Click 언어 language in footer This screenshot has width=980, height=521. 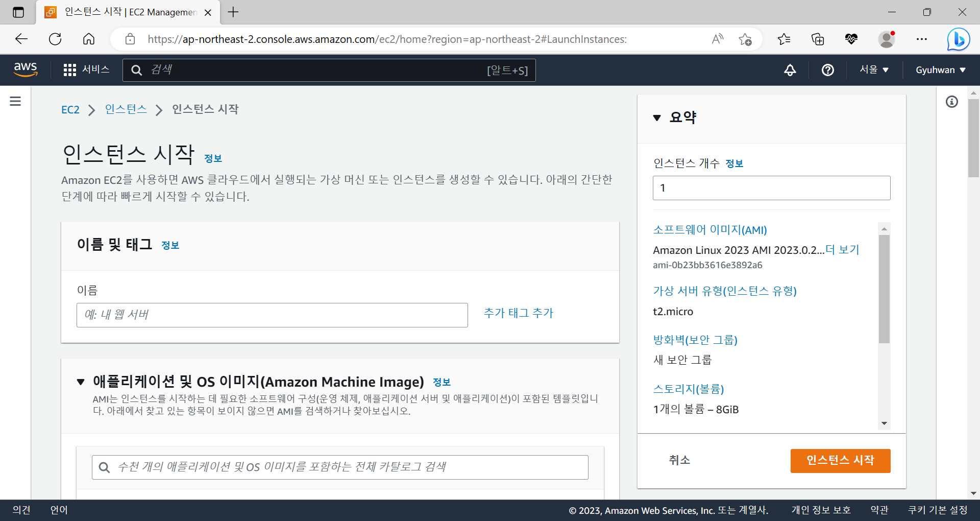[59, 510]
